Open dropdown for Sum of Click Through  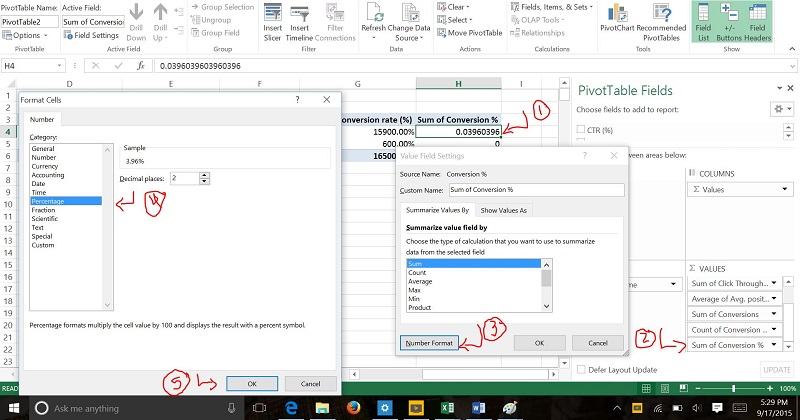click(774, 283)
